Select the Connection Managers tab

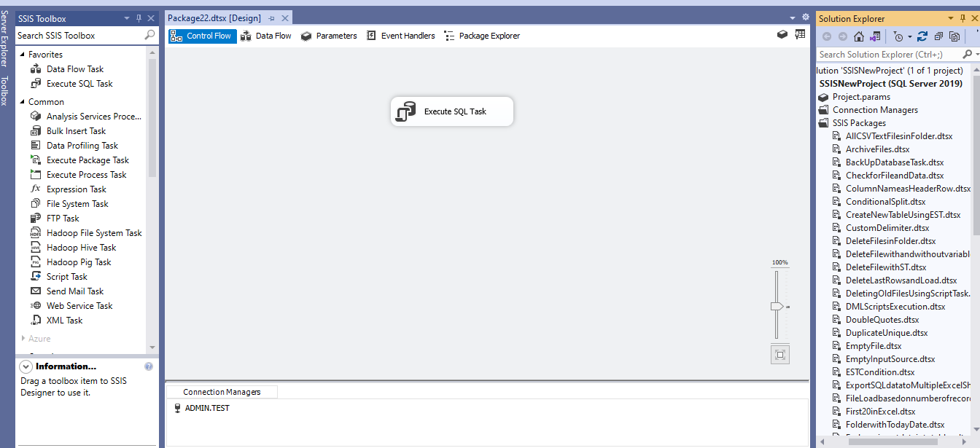pyautogui.click(x=222, y=392)
